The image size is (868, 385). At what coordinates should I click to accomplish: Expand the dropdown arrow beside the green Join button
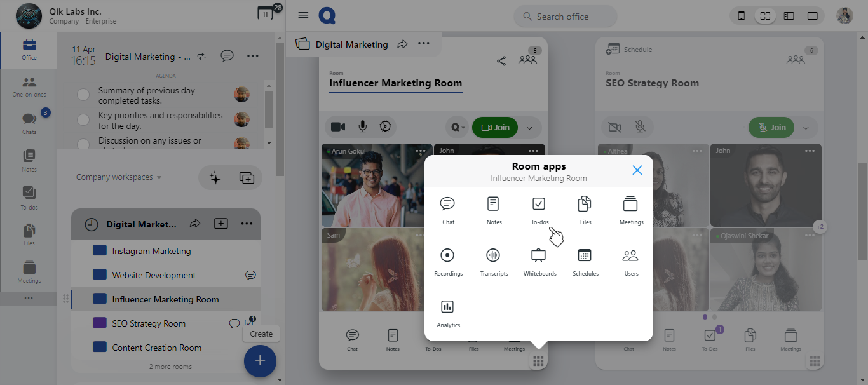click(529, 128)
